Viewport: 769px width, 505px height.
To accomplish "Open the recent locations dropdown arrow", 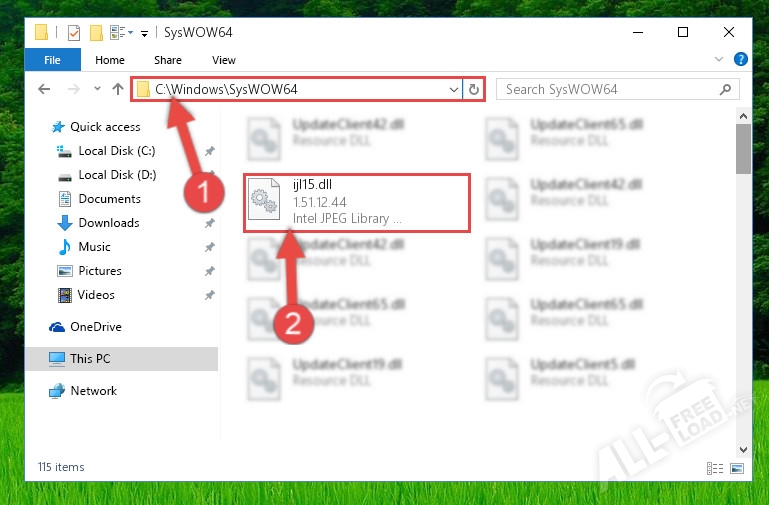I will [97, 90].
